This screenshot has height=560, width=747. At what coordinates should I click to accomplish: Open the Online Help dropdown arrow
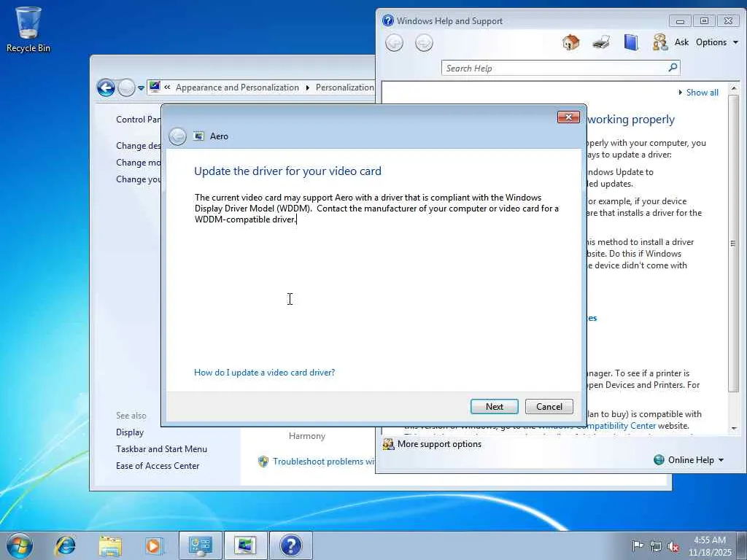pyautogui.click(x=721, y=461)
